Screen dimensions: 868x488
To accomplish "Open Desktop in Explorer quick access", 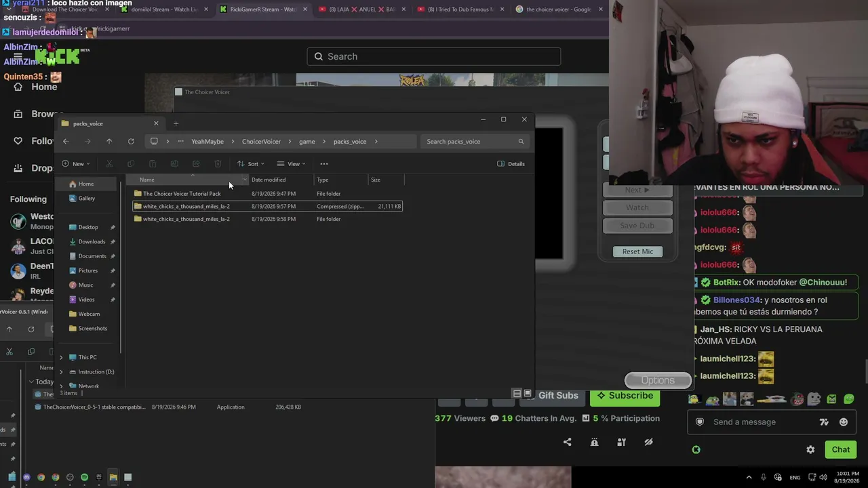I will [x=88, y=228].
